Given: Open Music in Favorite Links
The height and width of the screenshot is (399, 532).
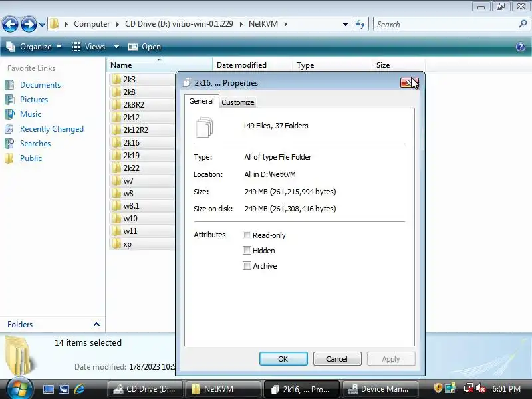Looking at the screenshot, I should (x=30, y=114).
